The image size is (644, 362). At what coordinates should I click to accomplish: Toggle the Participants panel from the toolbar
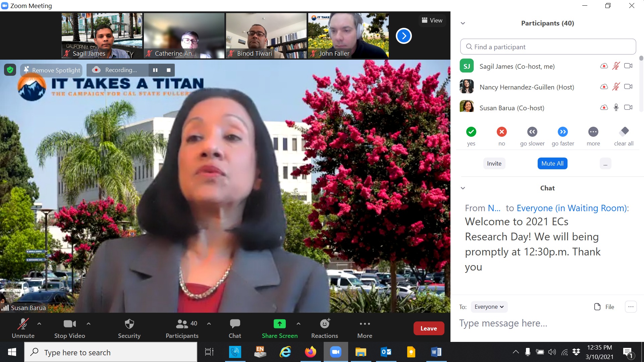click(x=182, y=328)
